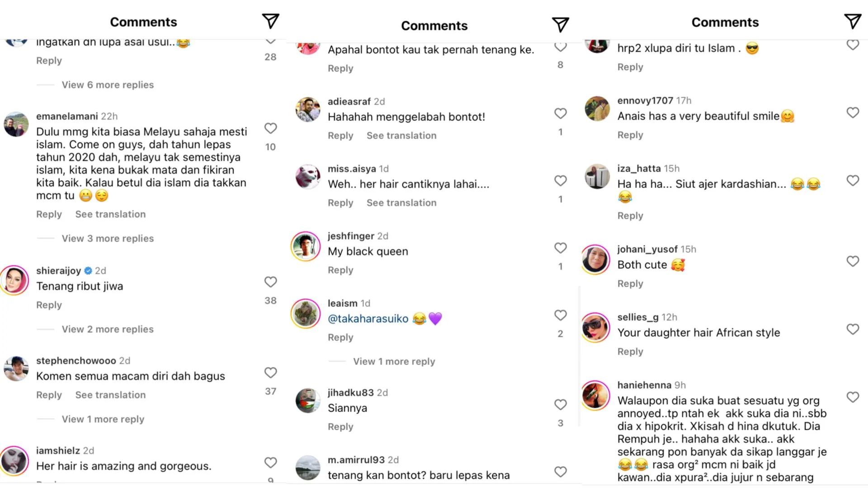Expand "View 3 more replies" under emanelamani
This screenshot has width=868, height=488.
(108, 239)
